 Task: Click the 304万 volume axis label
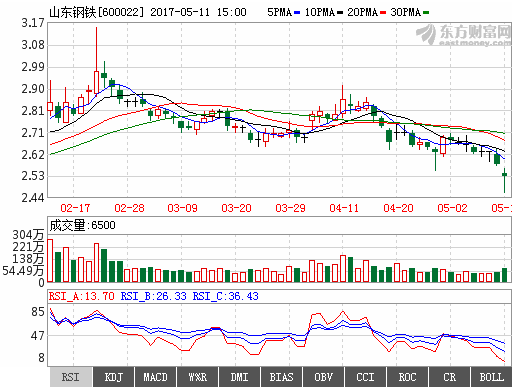coord(28,235)
